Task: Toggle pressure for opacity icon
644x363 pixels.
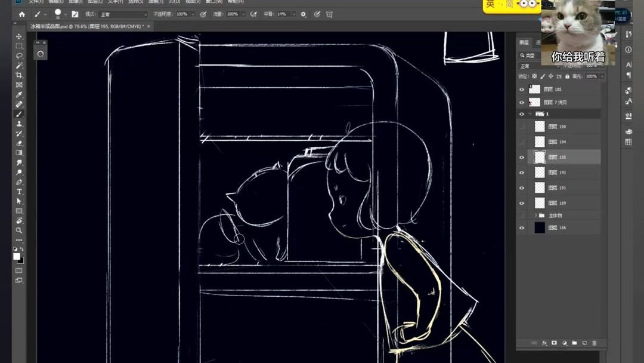Action: tap(203, 14)
